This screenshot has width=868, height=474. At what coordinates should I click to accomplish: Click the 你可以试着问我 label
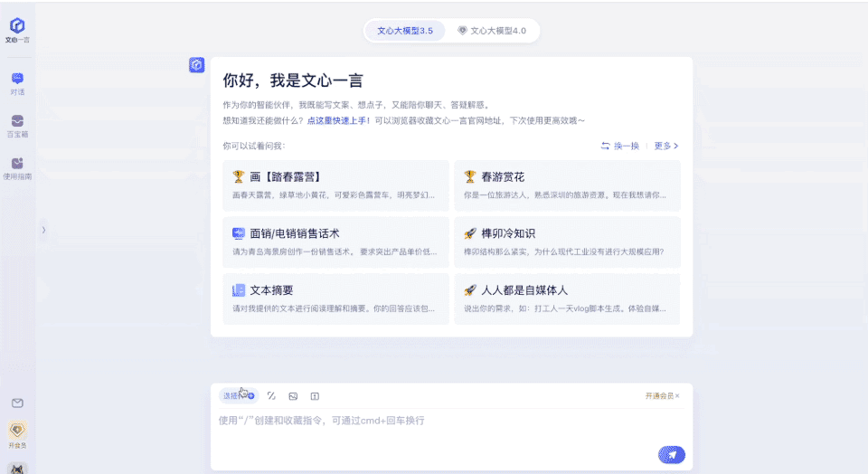[253, 147]
